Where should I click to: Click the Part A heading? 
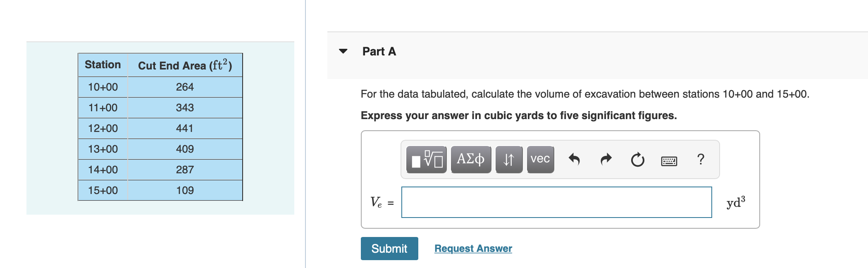tap(379, 51)
